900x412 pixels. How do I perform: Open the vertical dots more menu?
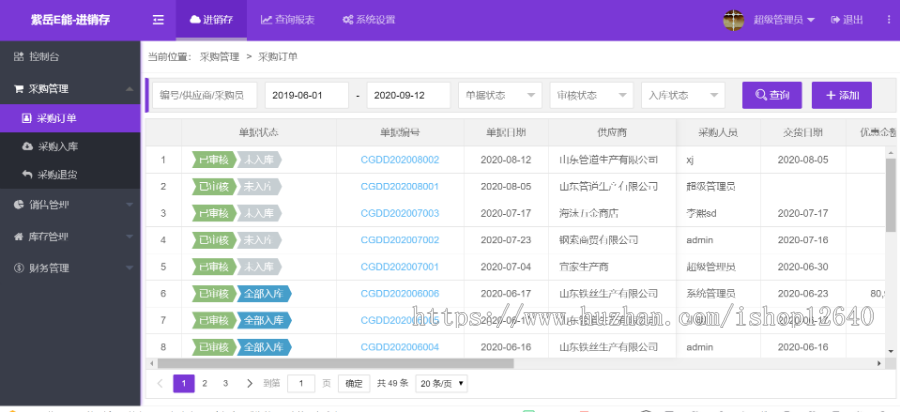coord(889,20)
